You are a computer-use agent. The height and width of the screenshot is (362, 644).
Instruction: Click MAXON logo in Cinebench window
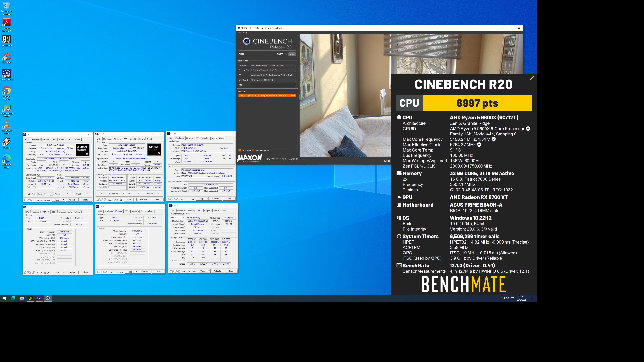pyautogui.click(x=249, y=158)
